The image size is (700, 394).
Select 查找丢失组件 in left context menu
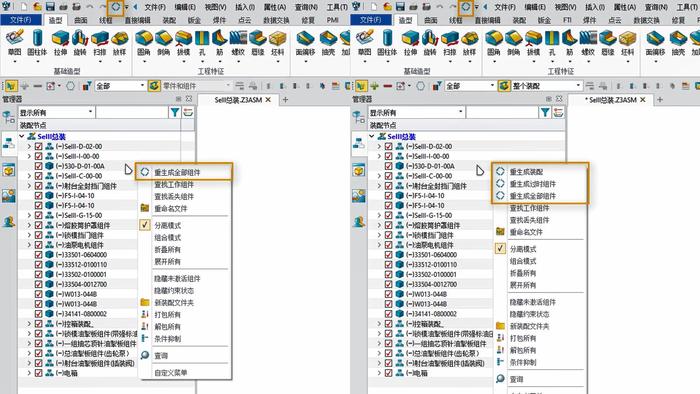coord(184,196)
